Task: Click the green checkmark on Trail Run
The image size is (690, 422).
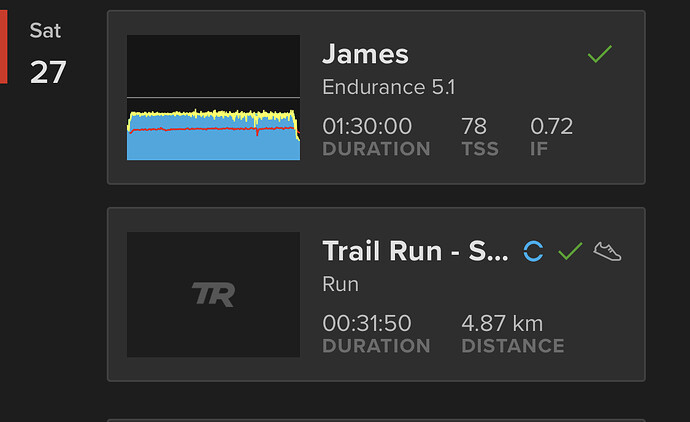Action: coord(570,251)
